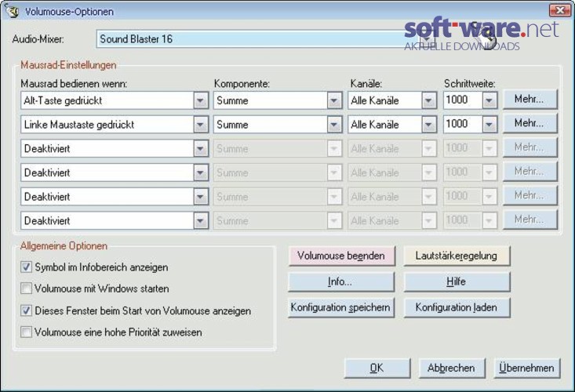
Task: Open the 'Linke Maustaste gedrückt' condition dropdown
Action: pos(201,125)
